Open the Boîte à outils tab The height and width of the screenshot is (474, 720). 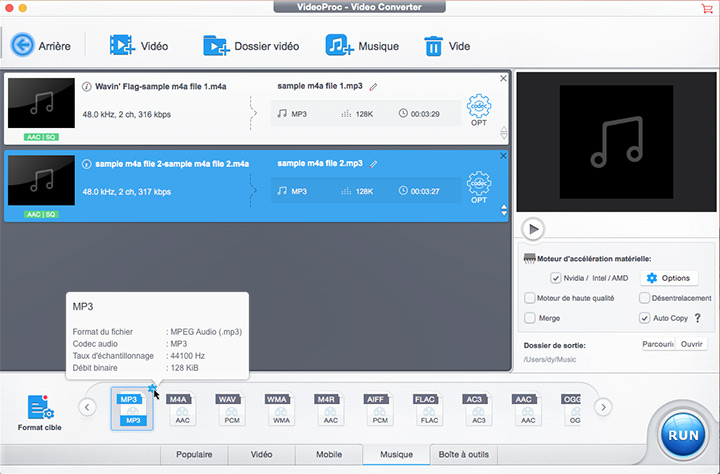[x=464, y=455]
